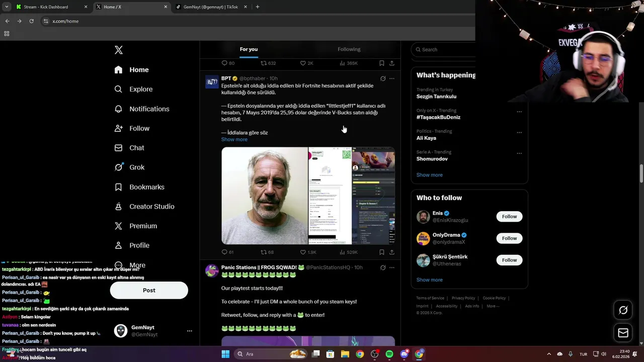View the BPT post's 529K views analytics
The image size is (644, 362).
(348, 252)
